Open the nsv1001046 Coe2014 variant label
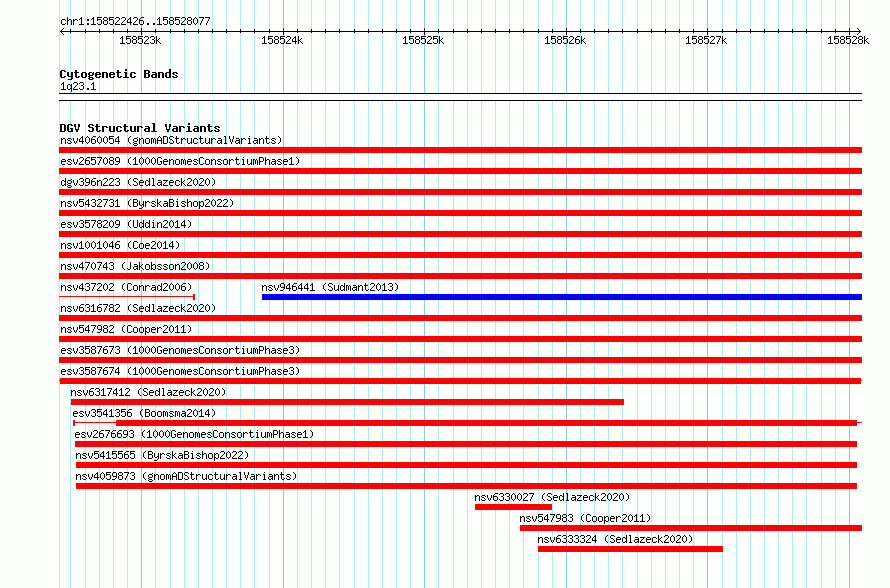 pyautogui.click(x=120, y=245)
